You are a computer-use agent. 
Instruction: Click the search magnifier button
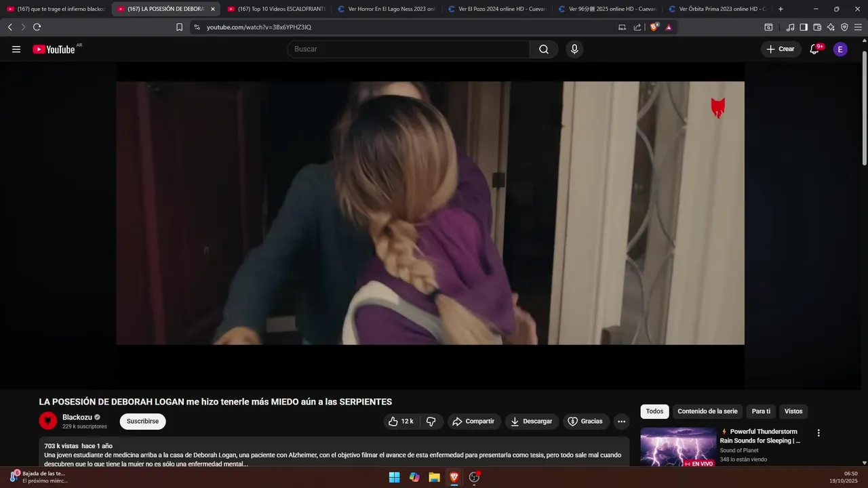click(544, 49)
